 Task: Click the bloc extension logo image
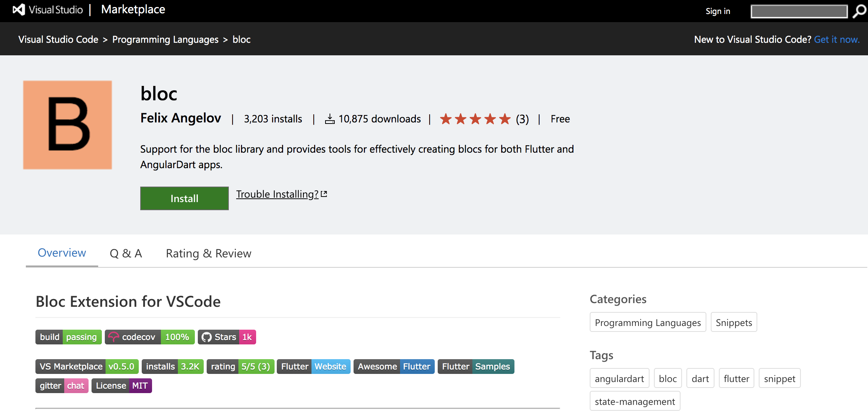click(x=68, y=125)
